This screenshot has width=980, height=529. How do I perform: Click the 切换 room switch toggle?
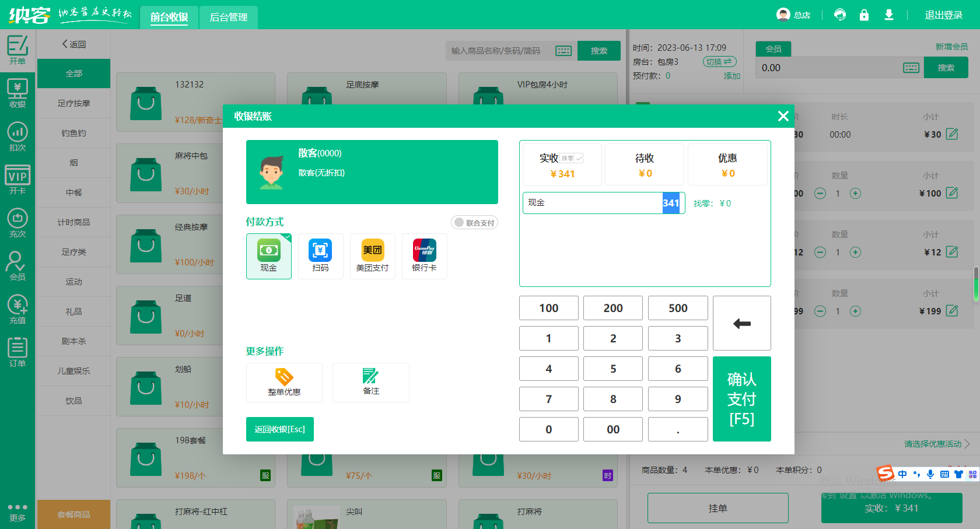(x=719, y=62)
